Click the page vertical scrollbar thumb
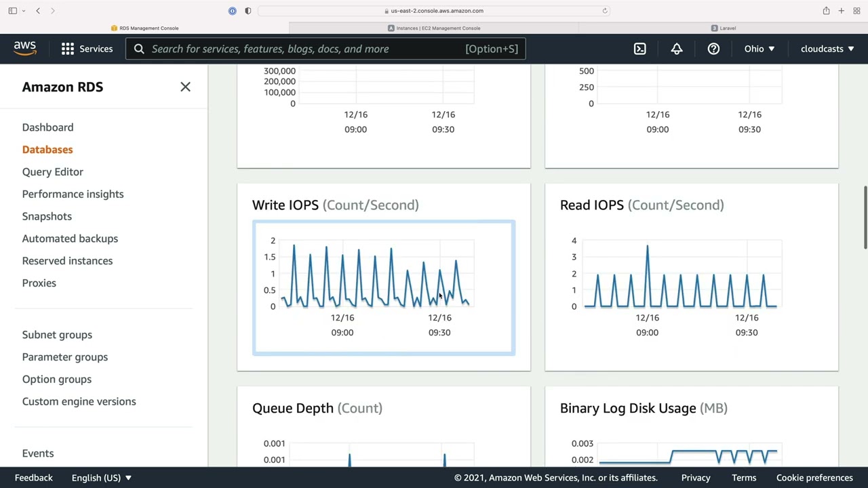 [865, 217]
